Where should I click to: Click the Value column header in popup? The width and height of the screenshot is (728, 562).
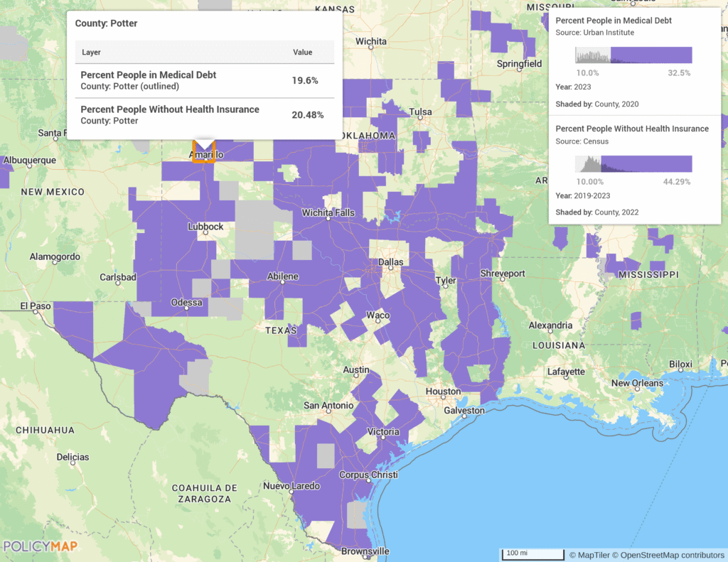[x=302, y=53]
